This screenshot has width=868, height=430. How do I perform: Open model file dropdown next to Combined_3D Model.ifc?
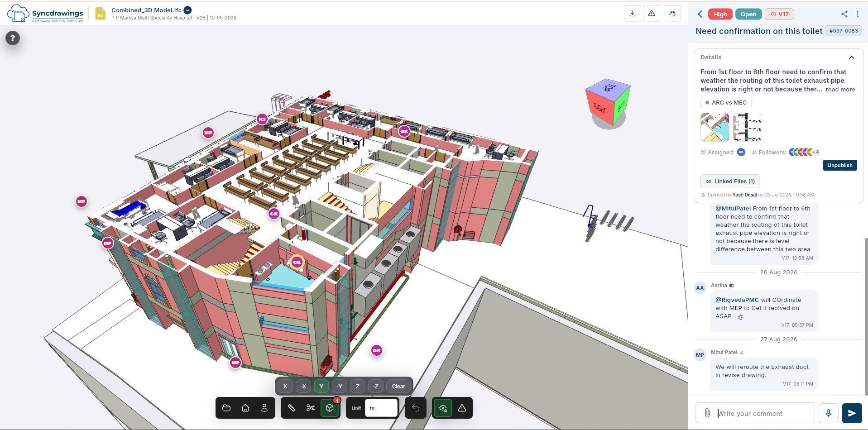point(187,10)
